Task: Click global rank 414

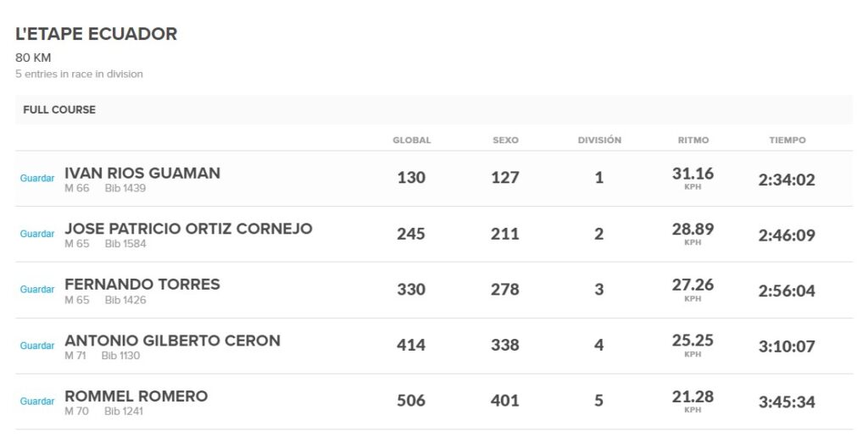Action: tap(411, 345)
